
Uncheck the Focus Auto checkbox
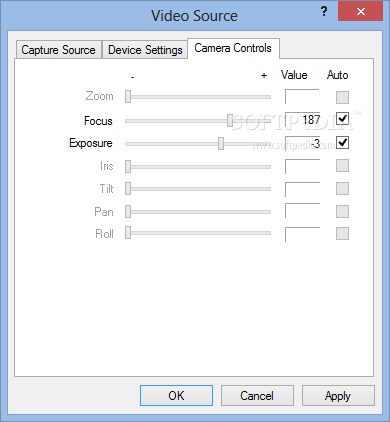pyautogui.click(x=342, y=119)
